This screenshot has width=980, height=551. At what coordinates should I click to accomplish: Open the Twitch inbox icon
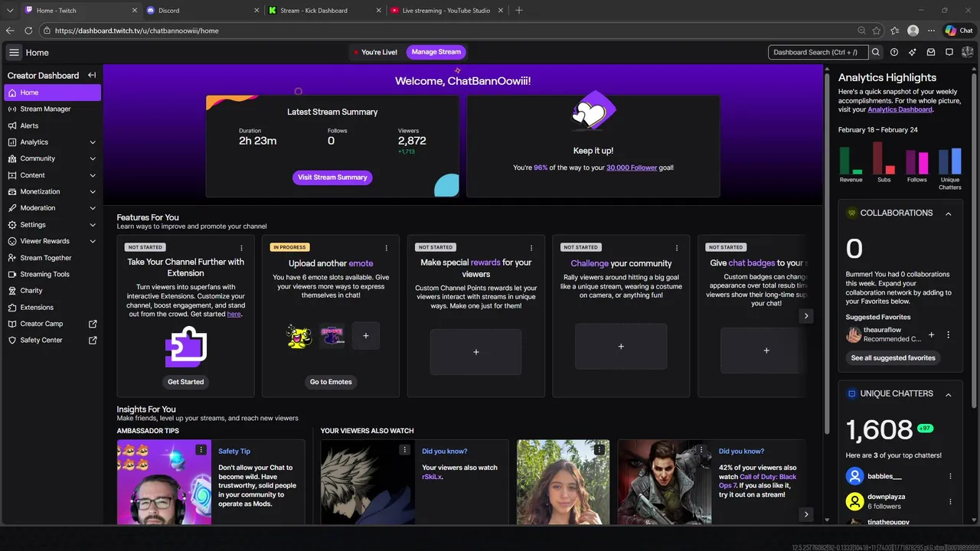coord(931,52)
